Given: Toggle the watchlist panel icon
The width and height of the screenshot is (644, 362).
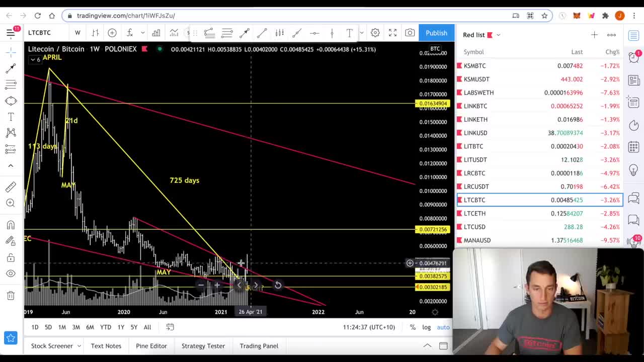Looking at the screenshot, I should (x=634, y=35).
